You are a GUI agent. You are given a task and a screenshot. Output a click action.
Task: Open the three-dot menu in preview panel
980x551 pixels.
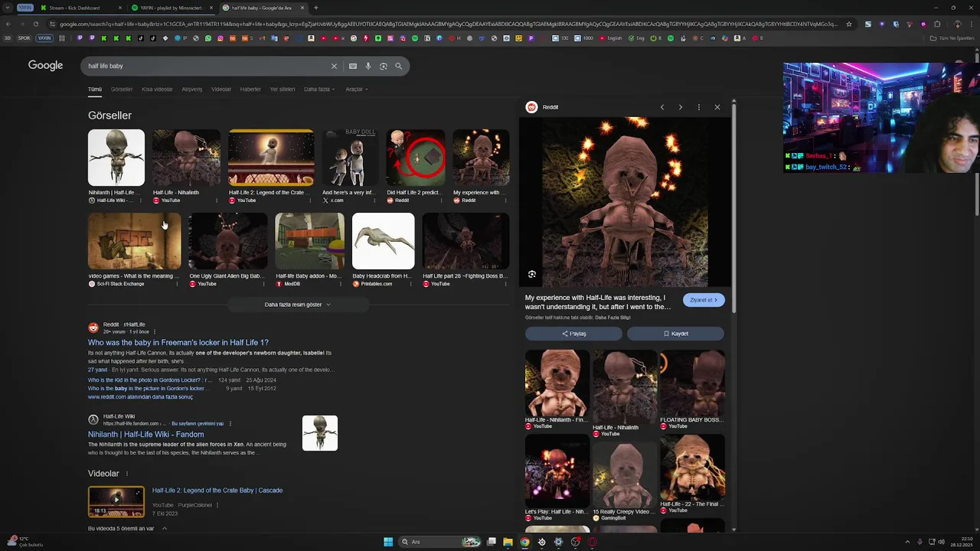(699, 107)
